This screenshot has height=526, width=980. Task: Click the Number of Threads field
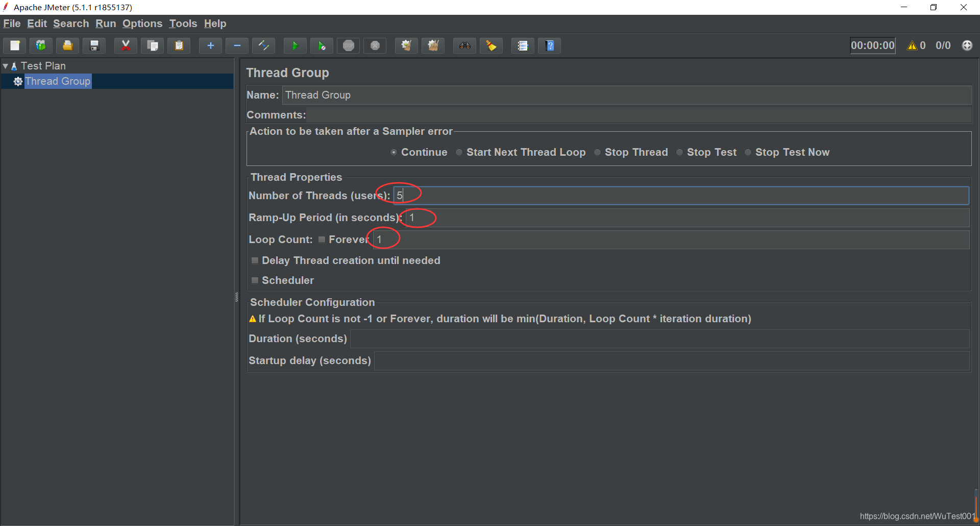click(681, 196)
